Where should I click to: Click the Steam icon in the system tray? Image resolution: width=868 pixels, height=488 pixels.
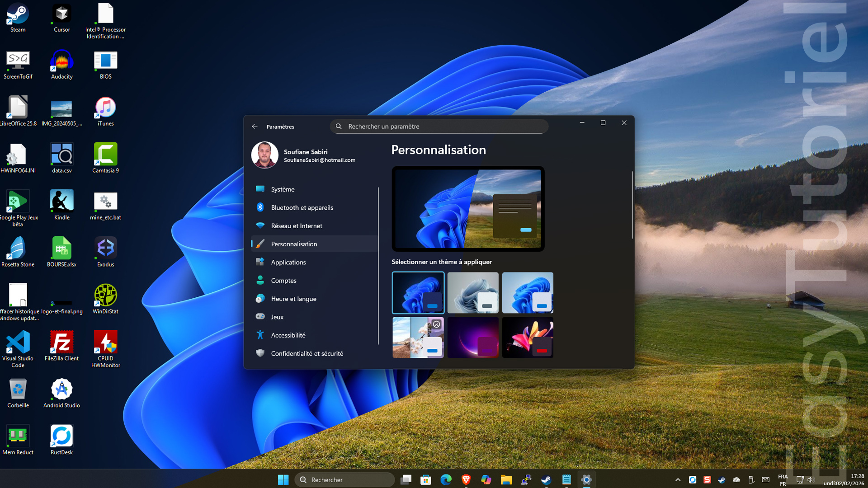[722, 480]
